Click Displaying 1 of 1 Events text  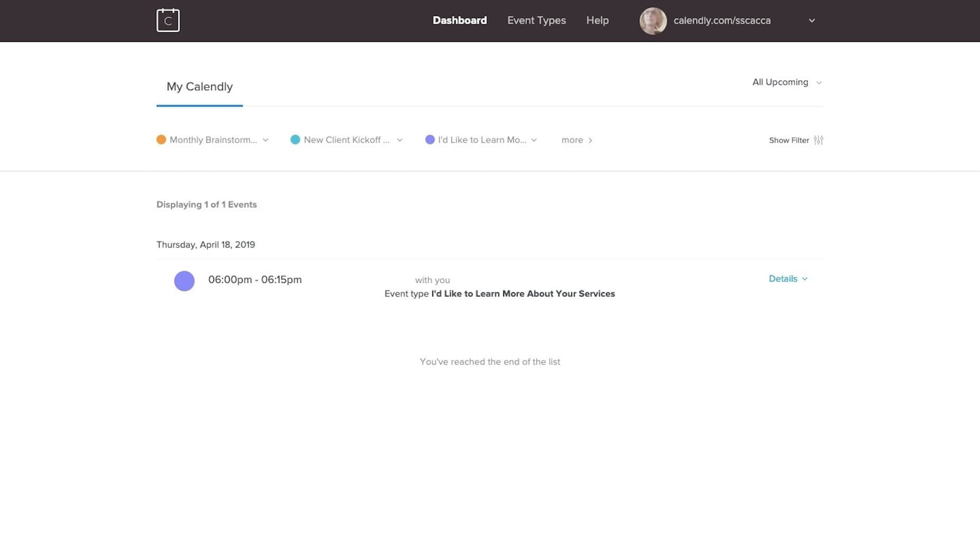(206, 204)
